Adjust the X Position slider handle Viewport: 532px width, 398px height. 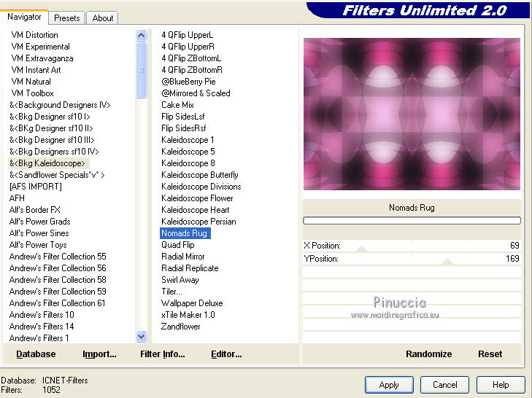362,249
